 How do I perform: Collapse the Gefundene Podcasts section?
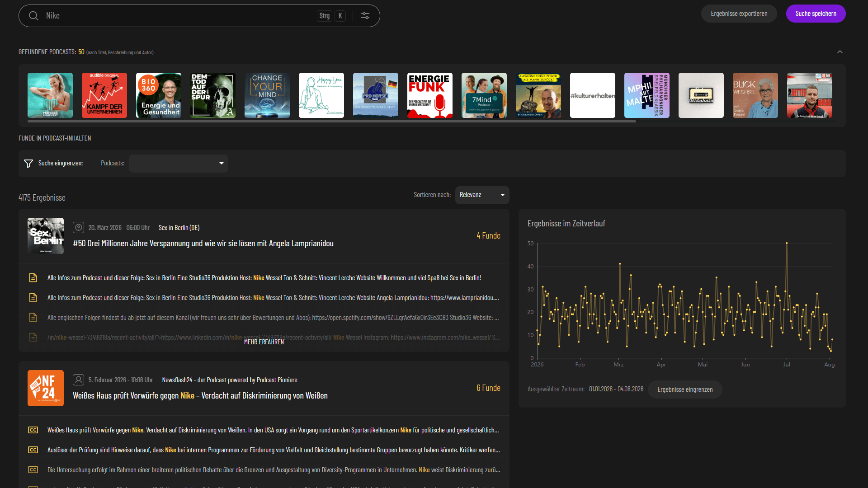(840, 52)
